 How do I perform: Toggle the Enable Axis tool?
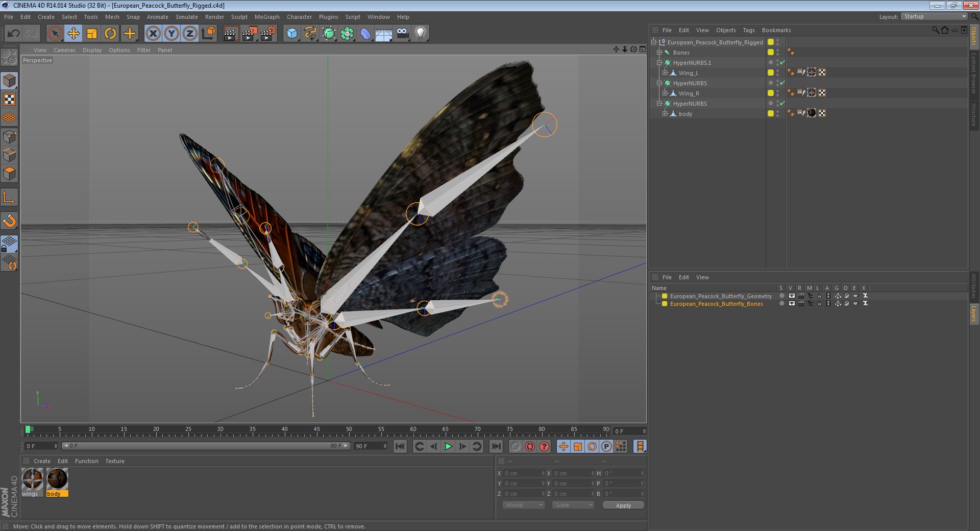9,197
